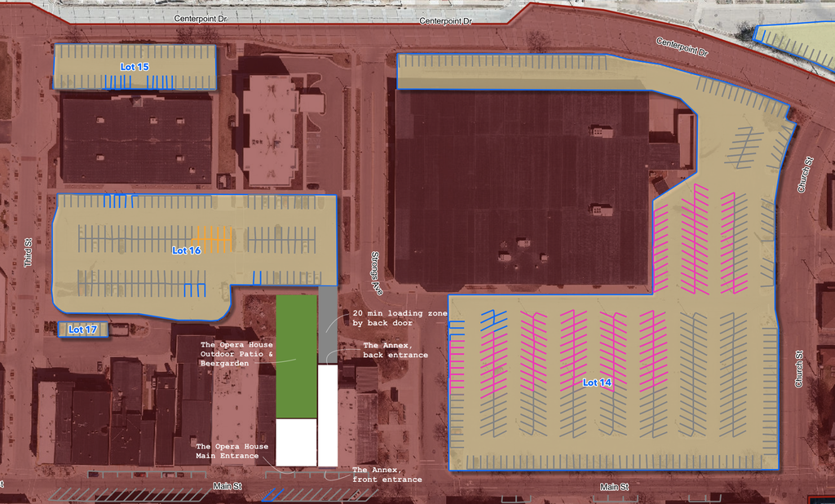Screen dimensions: 835x504
Task: Click "The Annex, front entrance" annotation
Action: pyautogui.click(x=387, y=475)
